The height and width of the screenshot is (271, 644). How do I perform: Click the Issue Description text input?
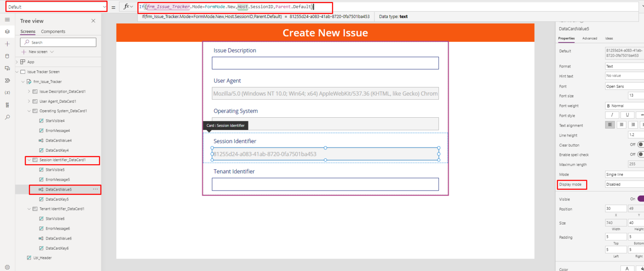(325, 63)
